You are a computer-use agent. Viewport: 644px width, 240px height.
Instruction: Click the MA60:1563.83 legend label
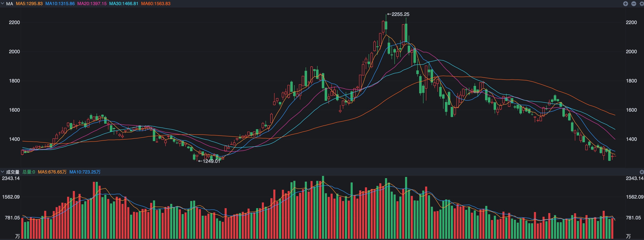coord(156,4)
